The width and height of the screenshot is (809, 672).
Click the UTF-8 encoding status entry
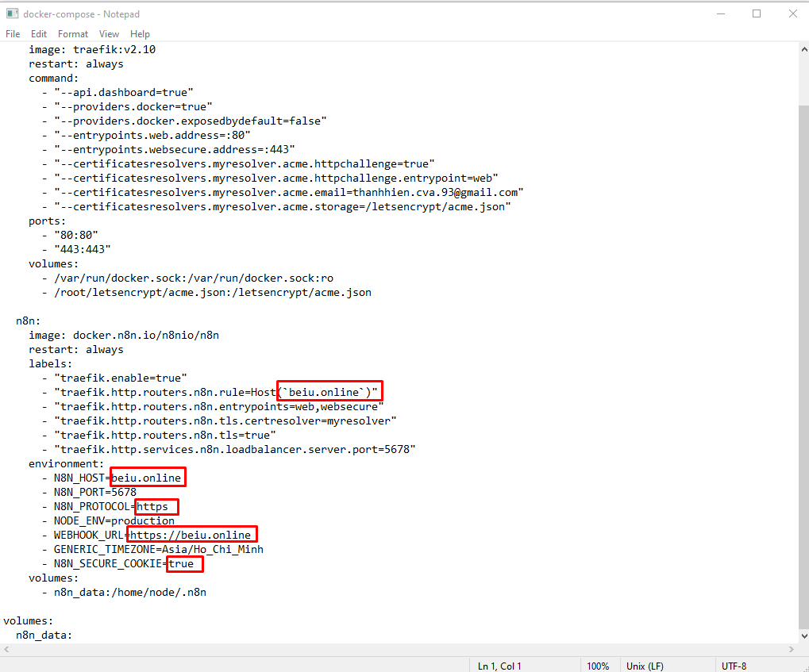click(x=734, y=666)
